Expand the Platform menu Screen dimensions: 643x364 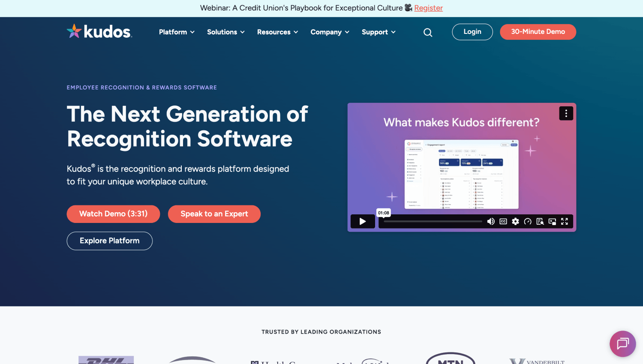pyautogui.click(x=177, y=32)
